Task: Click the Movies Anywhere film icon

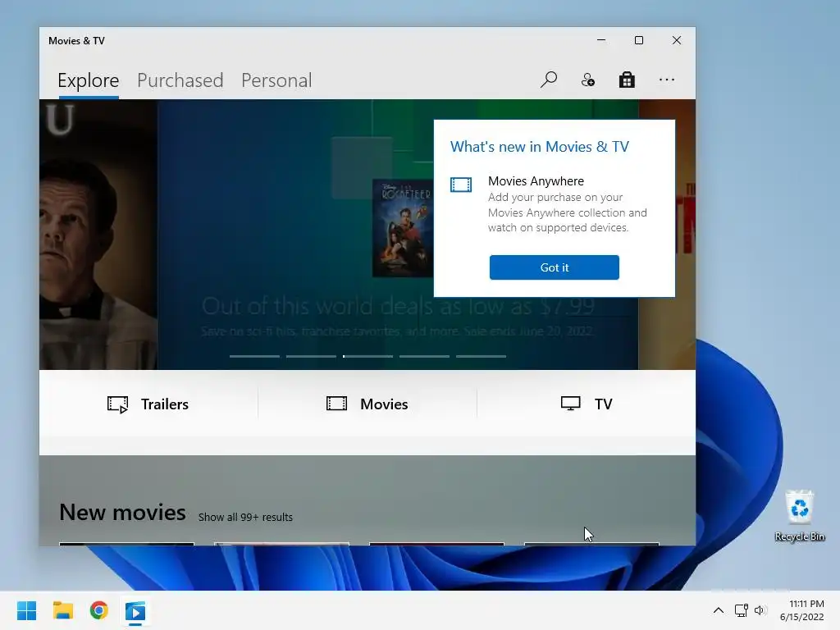Action: coord(461,185)
